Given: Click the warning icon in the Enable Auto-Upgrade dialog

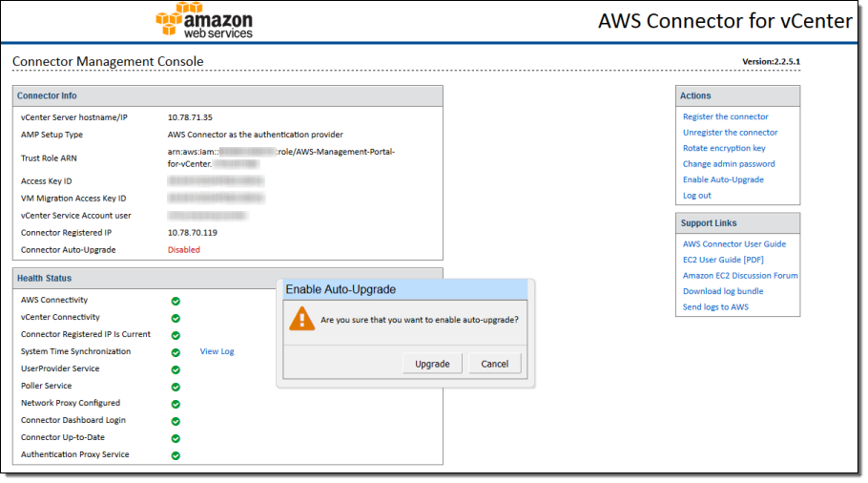Looking at the screenshot, I should point(302,318).
